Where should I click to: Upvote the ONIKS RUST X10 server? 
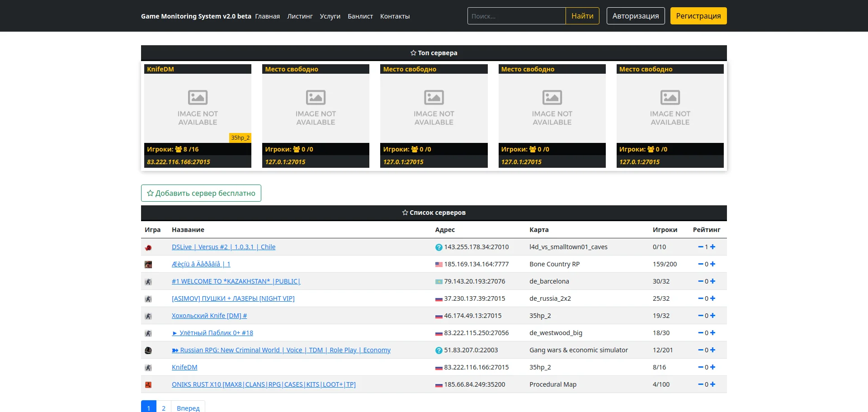[713, 384]
